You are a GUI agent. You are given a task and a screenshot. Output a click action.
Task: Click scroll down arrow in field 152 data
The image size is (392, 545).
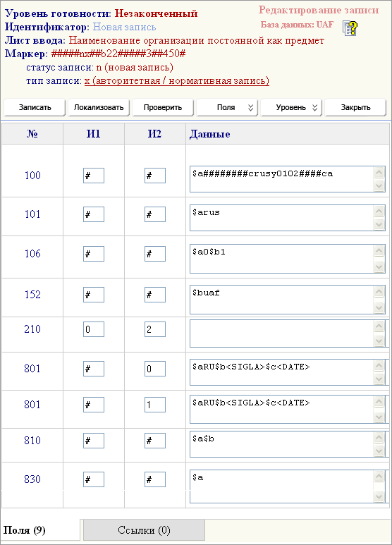[379, 307]
